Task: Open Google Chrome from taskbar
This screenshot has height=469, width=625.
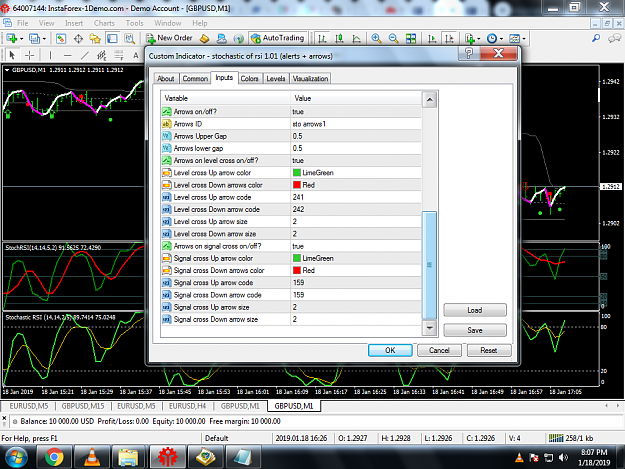Action: click(x=54, y=457)
